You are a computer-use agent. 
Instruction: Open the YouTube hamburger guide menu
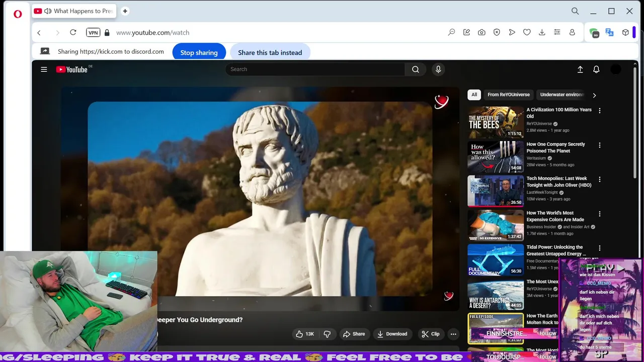click(44, 69)
